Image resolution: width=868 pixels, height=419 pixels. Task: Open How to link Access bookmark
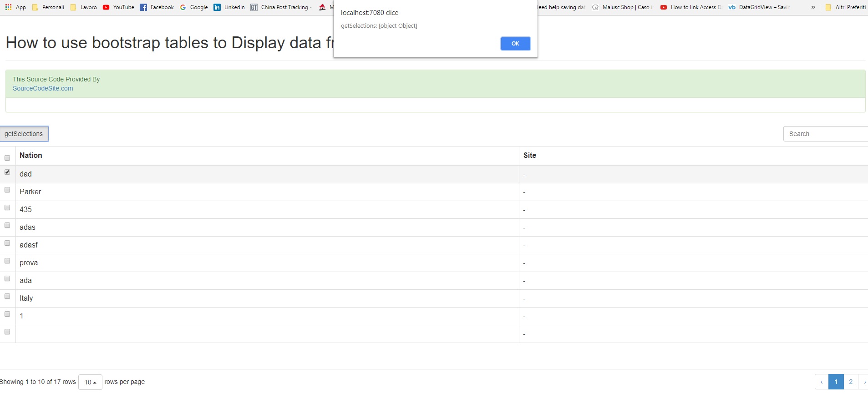(691, 7)
